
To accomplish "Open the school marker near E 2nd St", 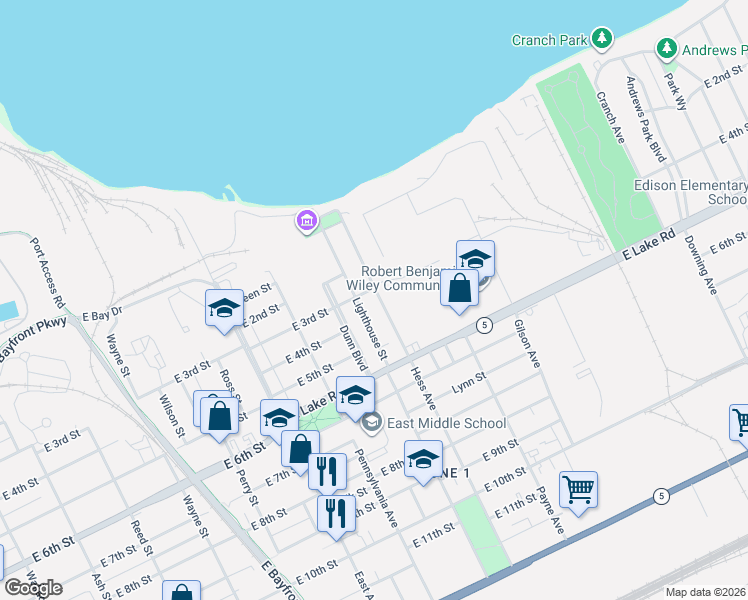I will (224, 309).
